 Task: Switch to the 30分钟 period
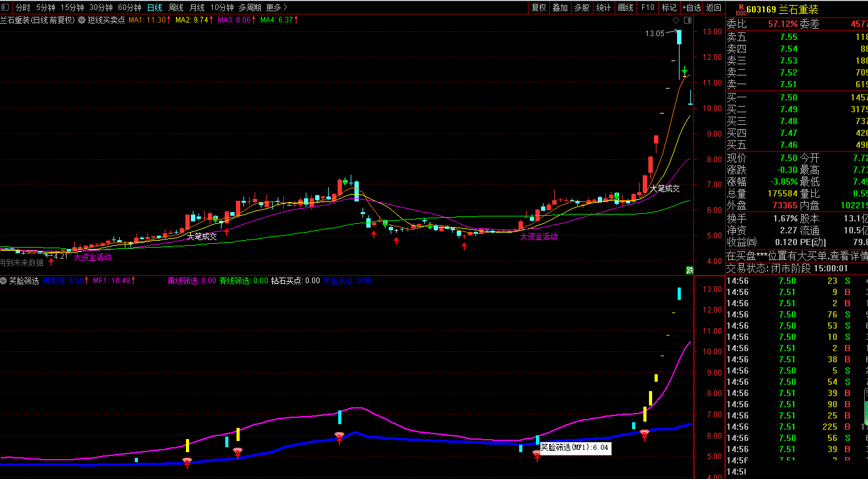click(101, 7)
